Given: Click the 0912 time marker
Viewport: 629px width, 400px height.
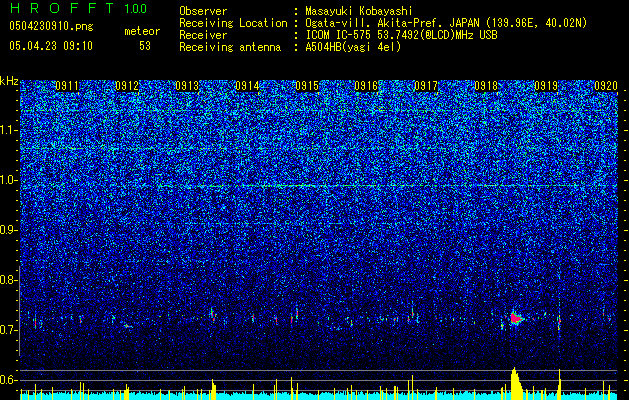Looking at the screenshot, I should click(127, 86).
